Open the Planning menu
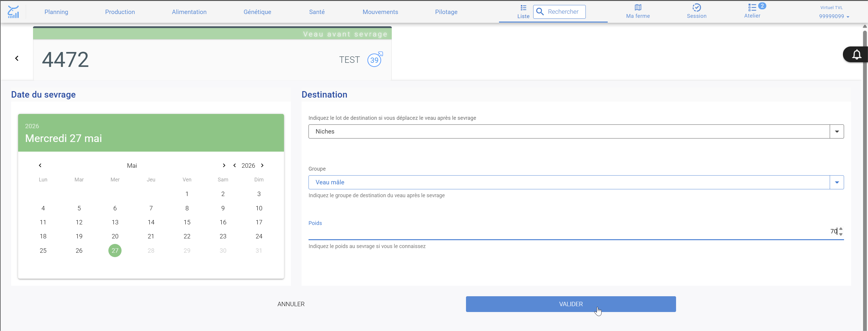 (x=56, y=12)
